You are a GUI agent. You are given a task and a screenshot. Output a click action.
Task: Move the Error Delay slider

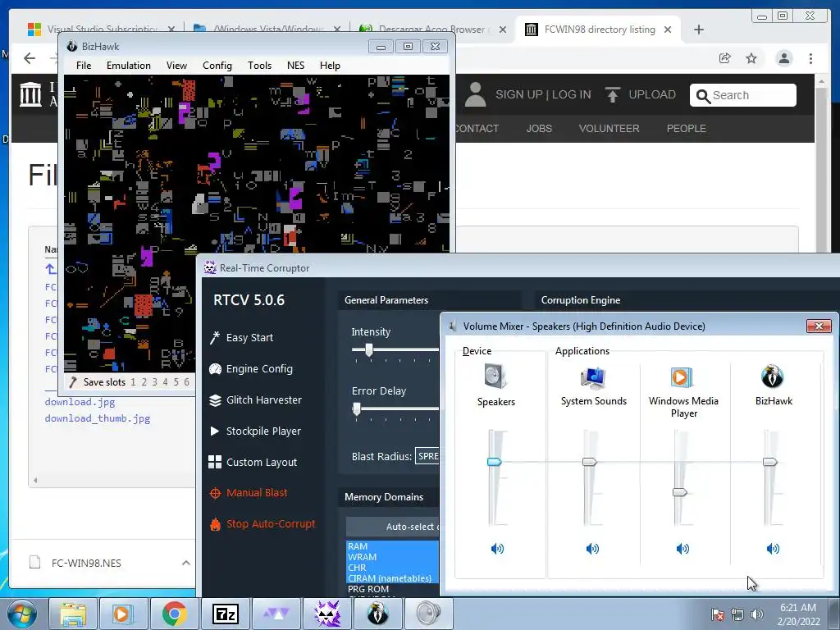click(x=357, y=409)
